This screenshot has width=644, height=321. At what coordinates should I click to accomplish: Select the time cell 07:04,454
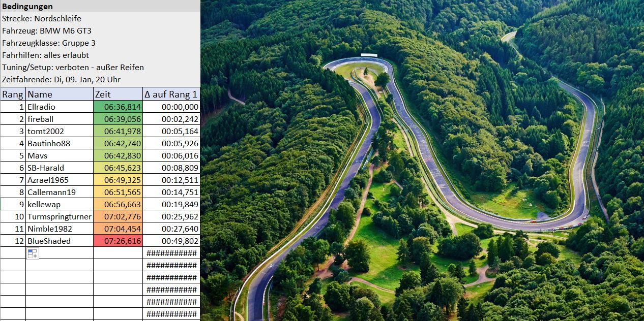tap(118, 229)
